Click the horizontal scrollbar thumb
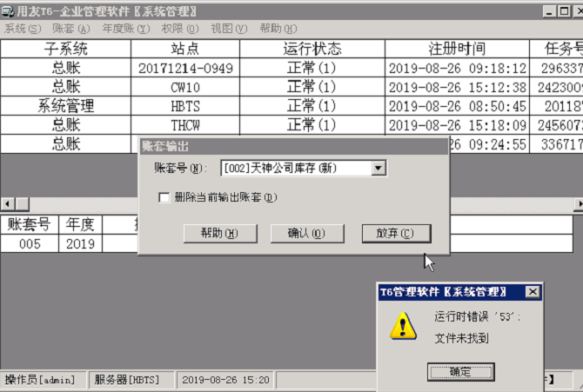The width and height of the screenshot is (583, 392). [22, 203]
